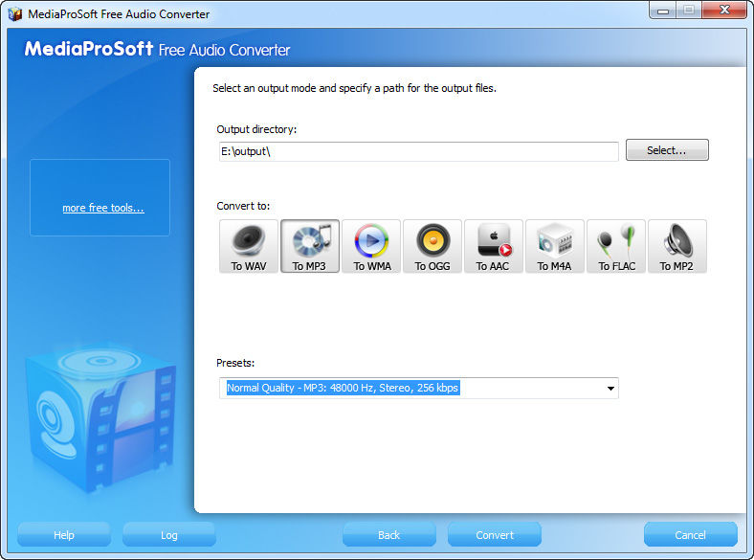Viewport: 754px width, 560px height.
Task: Cancel the audio conversion wizard
Action: (691, 534)
